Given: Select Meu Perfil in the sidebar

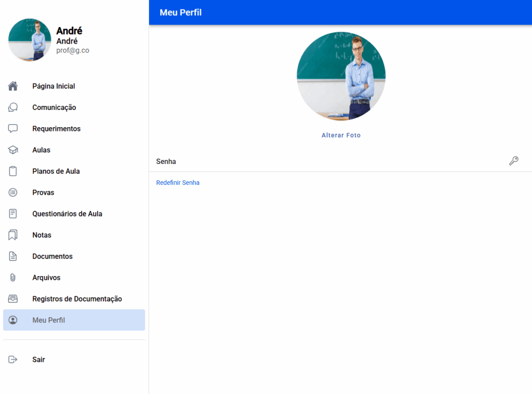Looking at the screenshot, I should pyautogui.click(x=49, y=320).
